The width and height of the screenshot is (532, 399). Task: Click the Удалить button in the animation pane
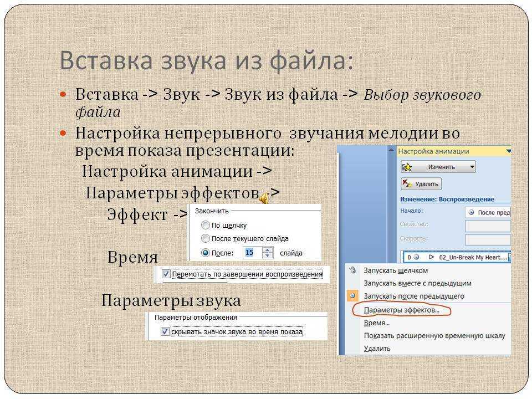(x=421, y=184)
